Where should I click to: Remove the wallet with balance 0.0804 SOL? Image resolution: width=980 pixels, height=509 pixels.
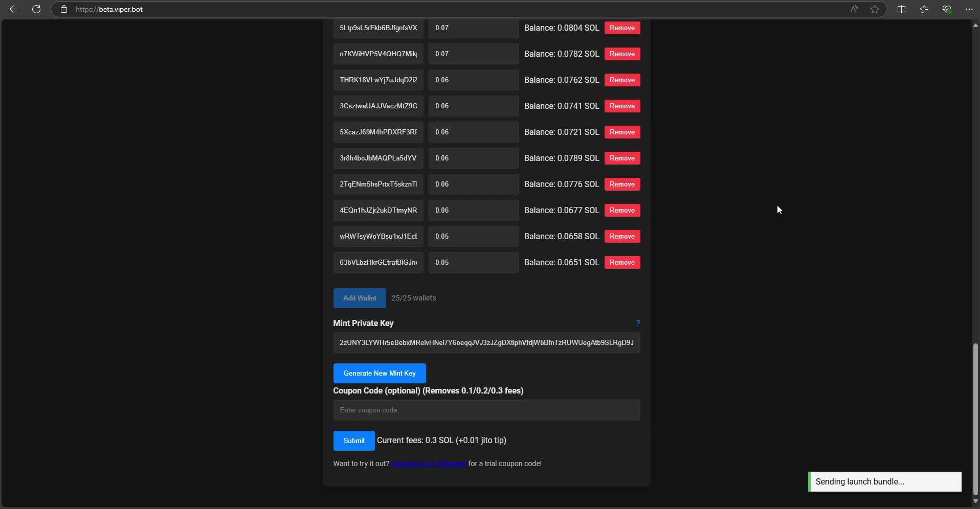pos(622,28)
